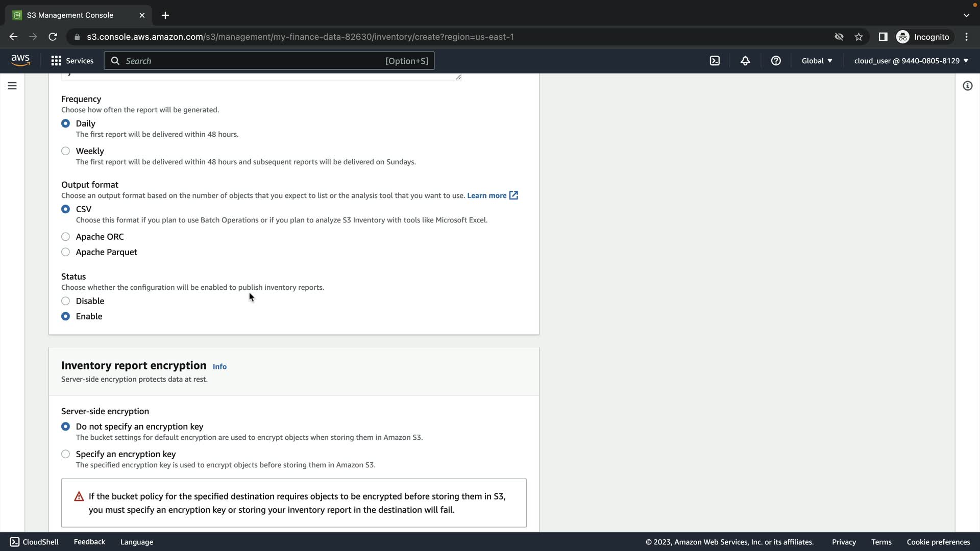Select Specify an encryption key option

(x=65, y=454)
